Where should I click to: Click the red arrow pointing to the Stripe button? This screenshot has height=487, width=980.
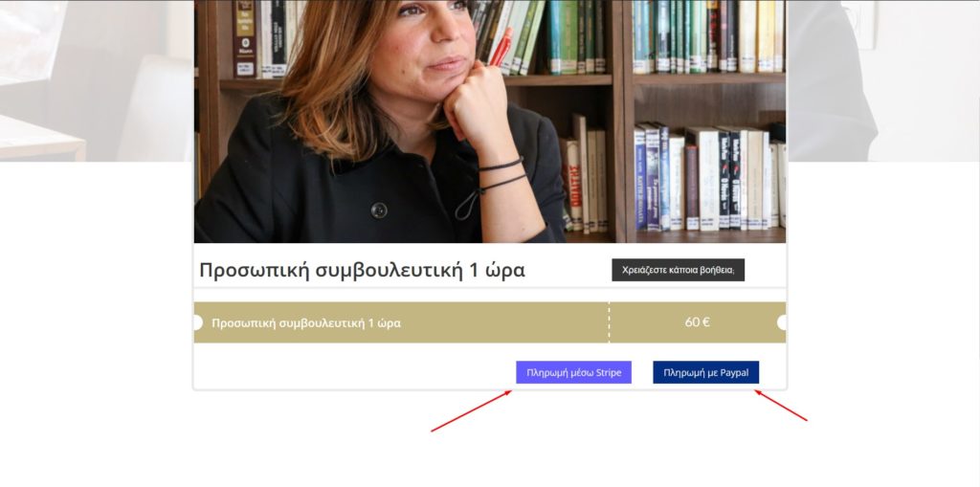471,411
